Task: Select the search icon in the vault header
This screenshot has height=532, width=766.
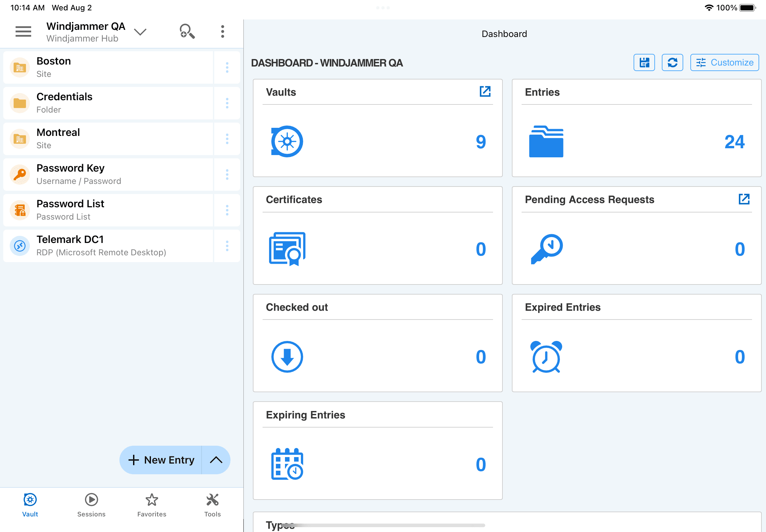Action: 187,31
